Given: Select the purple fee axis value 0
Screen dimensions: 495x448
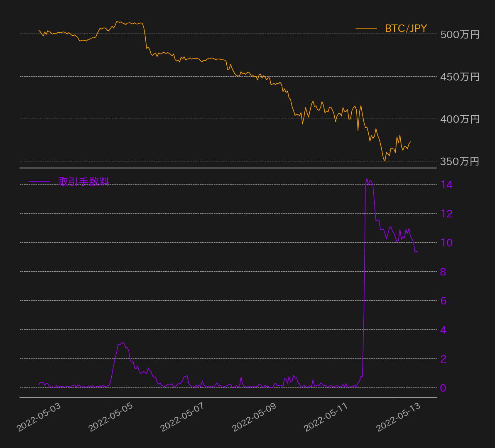Looking at the screenshot, I should 444,388.
